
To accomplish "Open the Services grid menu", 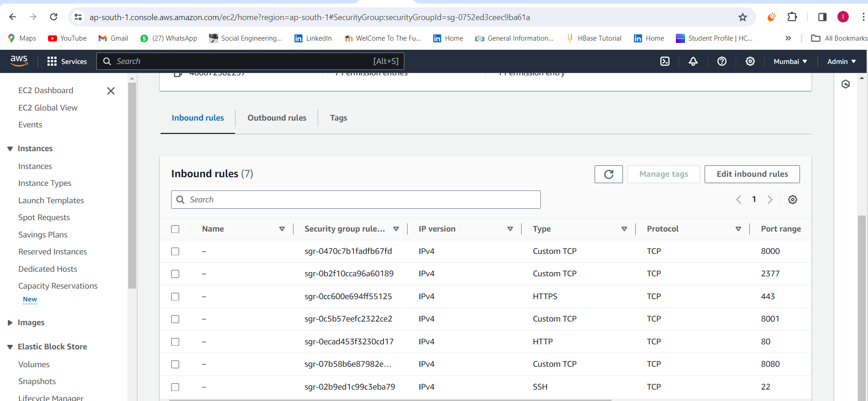I will 67,61.
